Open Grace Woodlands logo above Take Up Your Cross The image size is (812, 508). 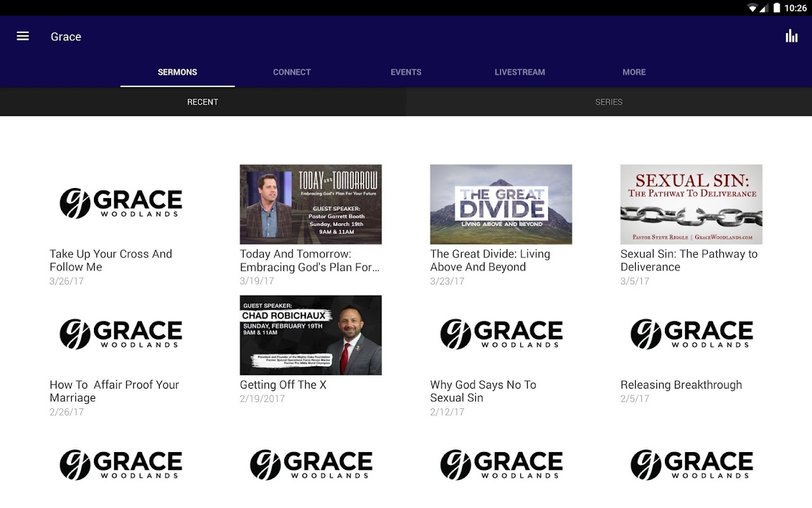[x=121, y=204]
